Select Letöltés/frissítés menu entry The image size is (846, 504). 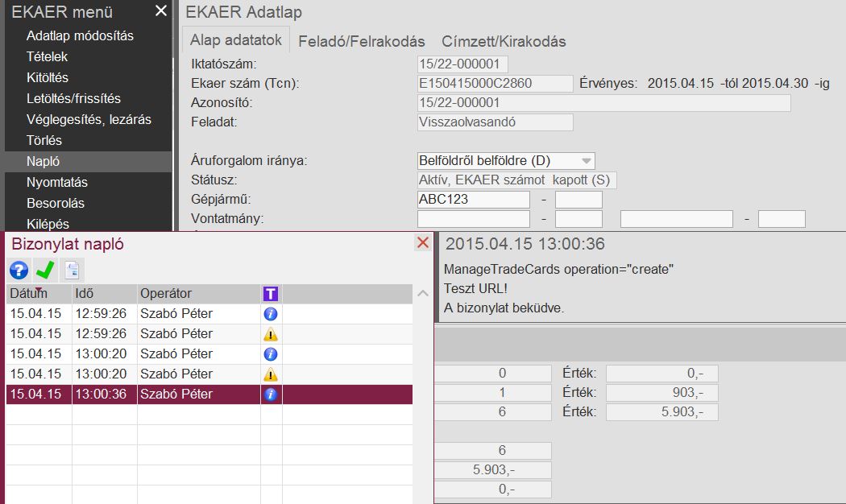pos(73,99)
